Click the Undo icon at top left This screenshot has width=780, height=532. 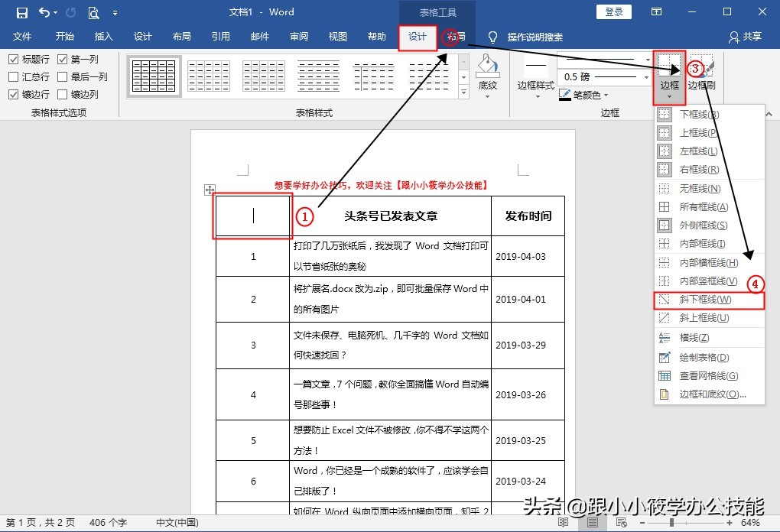tap(43, 11)
